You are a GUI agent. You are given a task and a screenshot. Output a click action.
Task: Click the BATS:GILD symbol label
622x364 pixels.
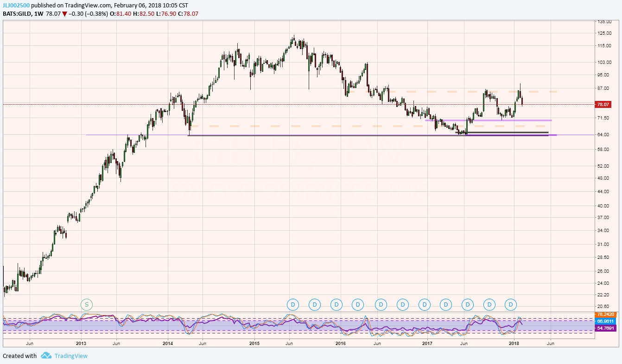click(17, 14)
